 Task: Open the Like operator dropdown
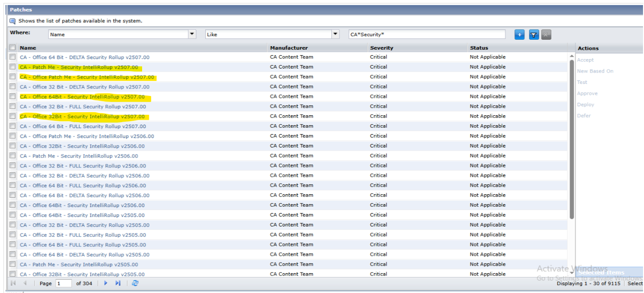point(335,34)
